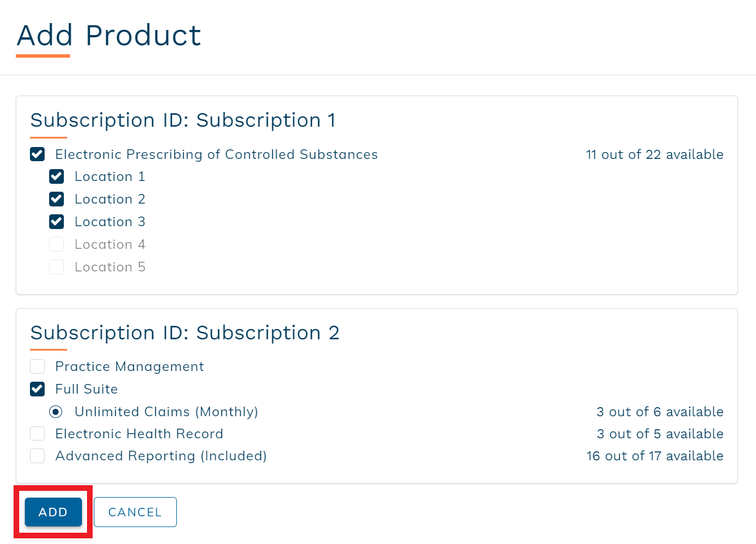Image resolution: width=756 pixels, height=544 pixels.
Task: Click the 3 out of 6 available text
Action: point(660,412)
